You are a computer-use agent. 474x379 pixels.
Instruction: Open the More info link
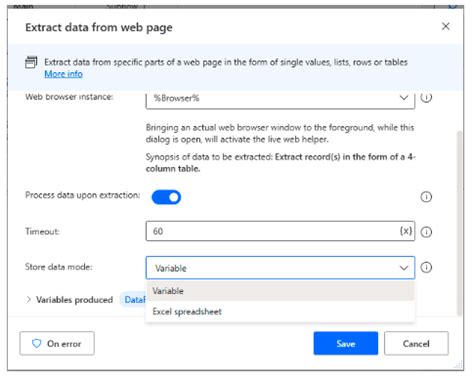pyautogui.click(x=63, y=74)
